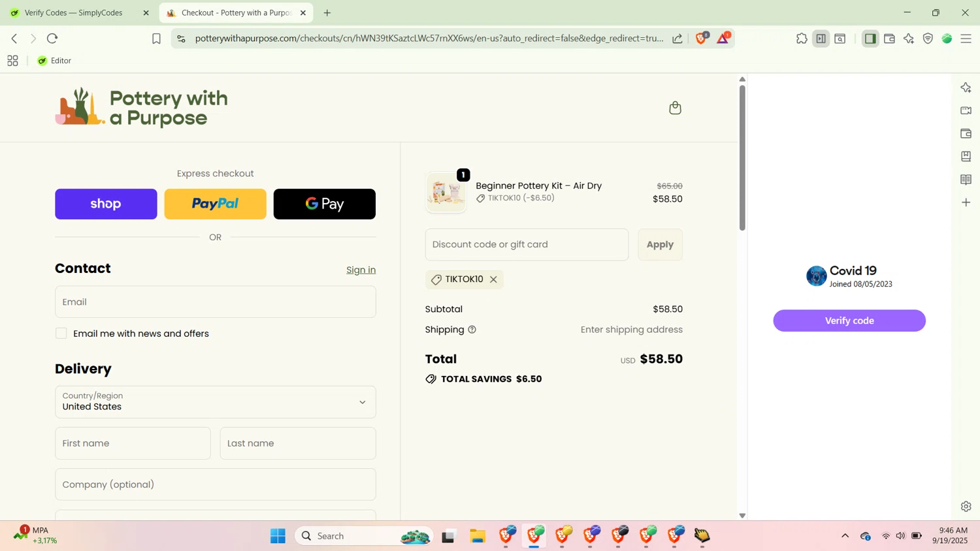
Task: Open browser extensions puzzle icon
Action: coord(802,39)
